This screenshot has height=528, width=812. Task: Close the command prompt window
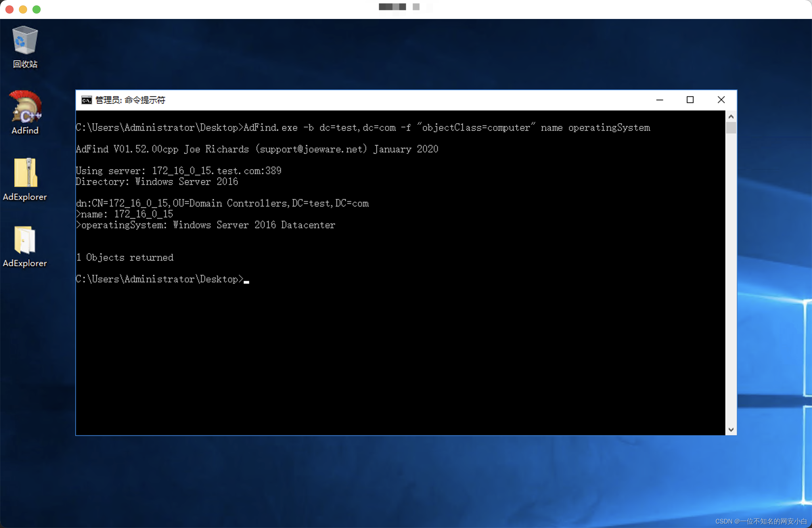(721, 100)
